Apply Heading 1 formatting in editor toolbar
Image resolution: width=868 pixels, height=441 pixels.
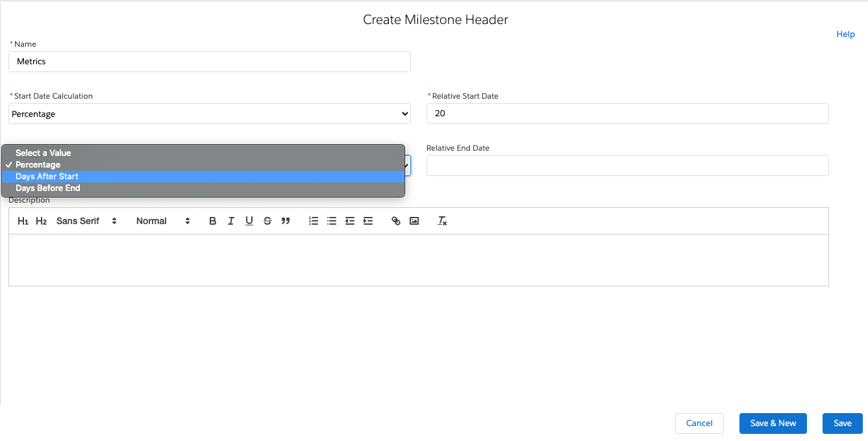pos(23,221)
